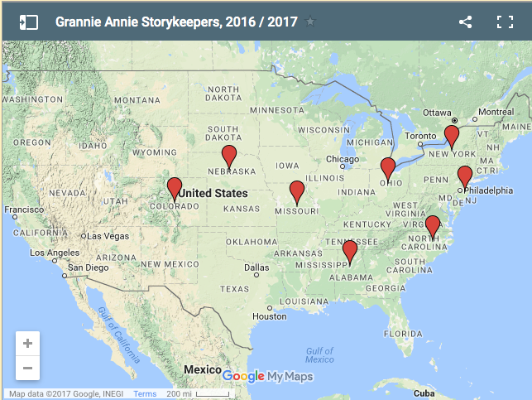Select the red pin in Nebraska
The image size is (532, 400).
coord(229,157)
